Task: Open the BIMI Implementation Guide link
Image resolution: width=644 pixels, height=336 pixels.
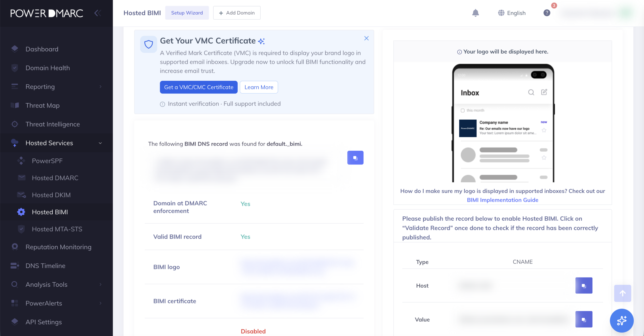Action: (x=503, y=200)
